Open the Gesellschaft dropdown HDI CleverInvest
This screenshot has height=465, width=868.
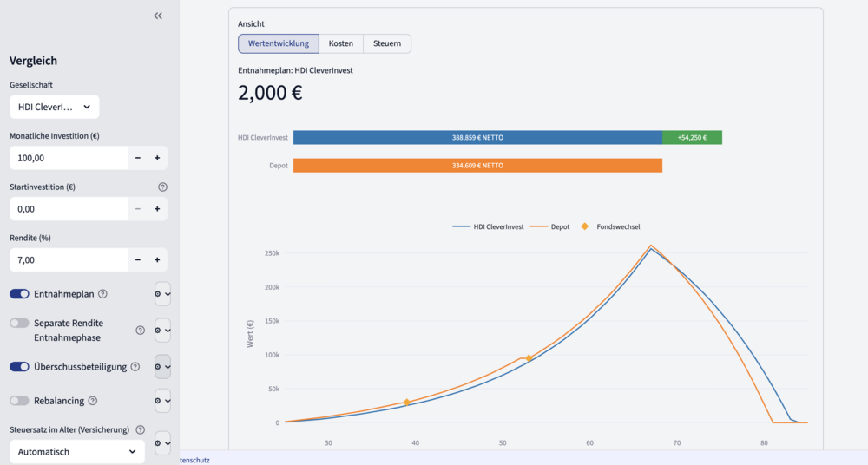tap(54, 107)
